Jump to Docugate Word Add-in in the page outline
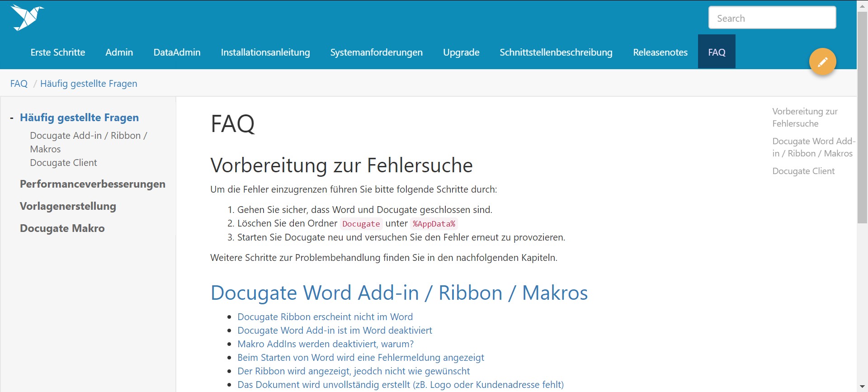868x392 pixels. [x=813, y=147]
